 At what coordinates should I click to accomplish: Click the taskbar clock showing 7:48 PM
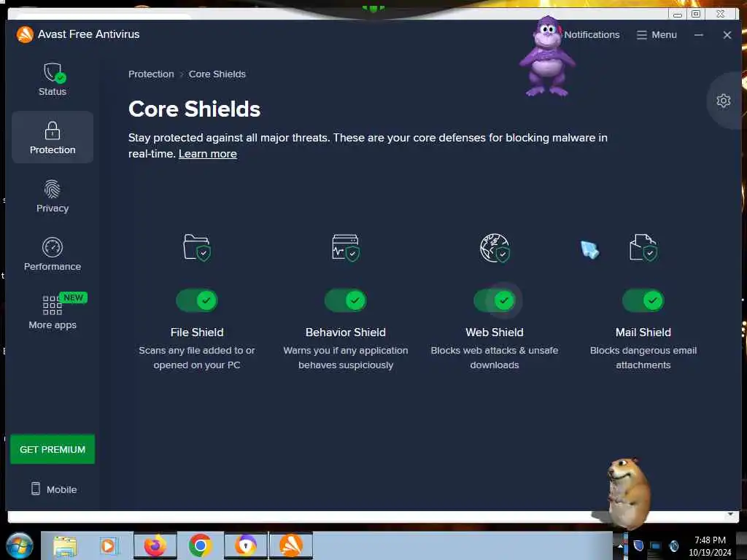point(710,546)
